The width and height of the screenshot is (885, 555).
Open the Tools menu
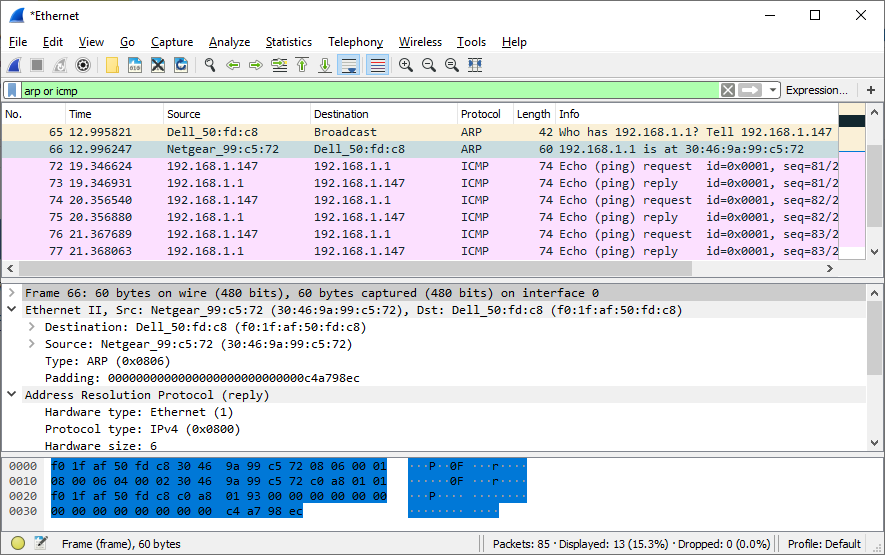pyautogui.click(x=471, y=42)
